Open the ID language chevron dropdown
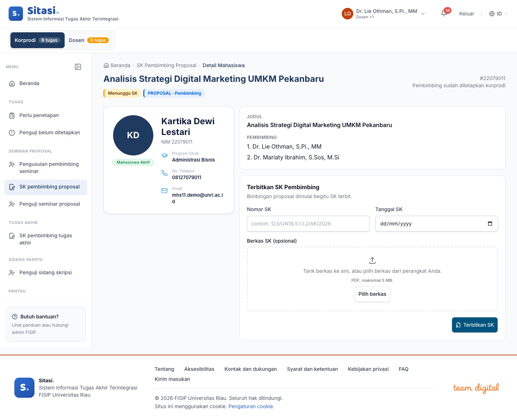Image resolution: width=517 pixels, height=420 pixels. pyautogui.click(x=506, y=14)
